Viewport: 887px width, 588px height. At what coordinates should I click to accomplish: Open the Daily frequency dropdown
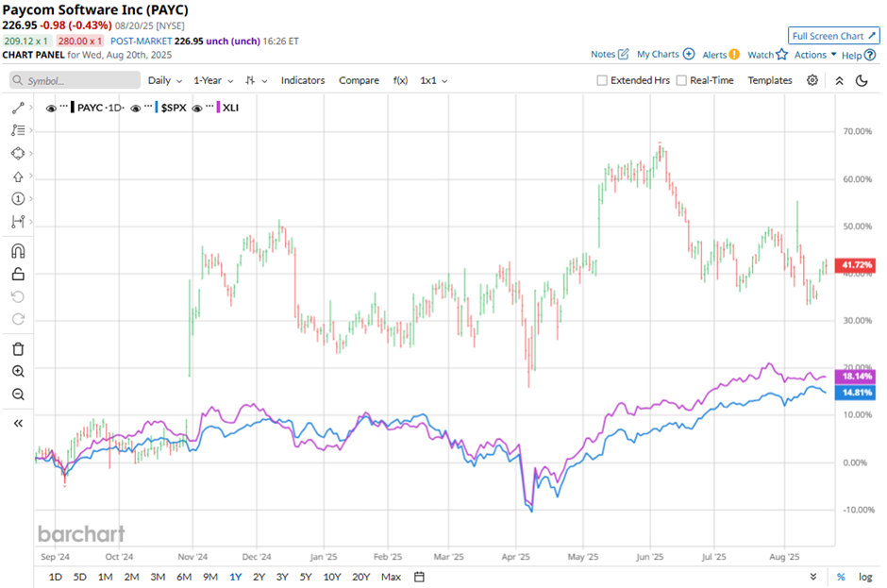click(x=164, y=80)
